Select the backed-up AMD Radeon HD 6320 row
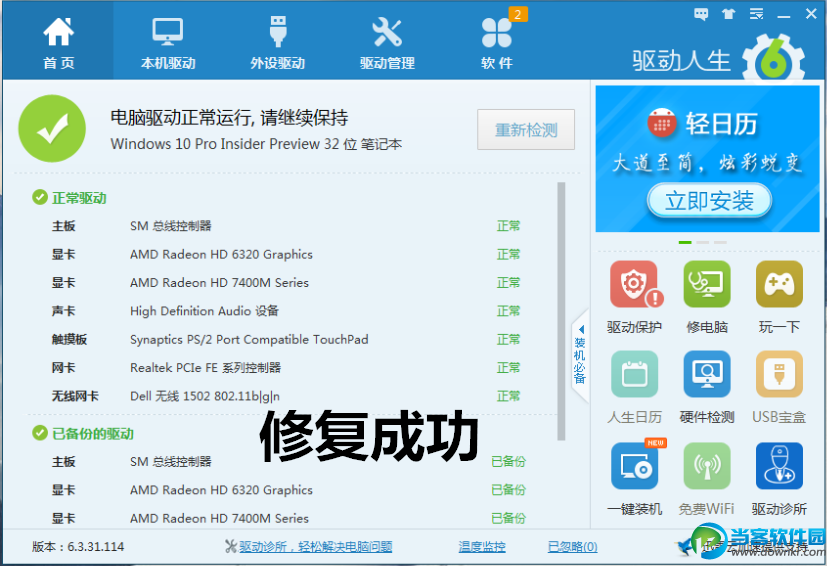The image size is (827, 566). 289,490
